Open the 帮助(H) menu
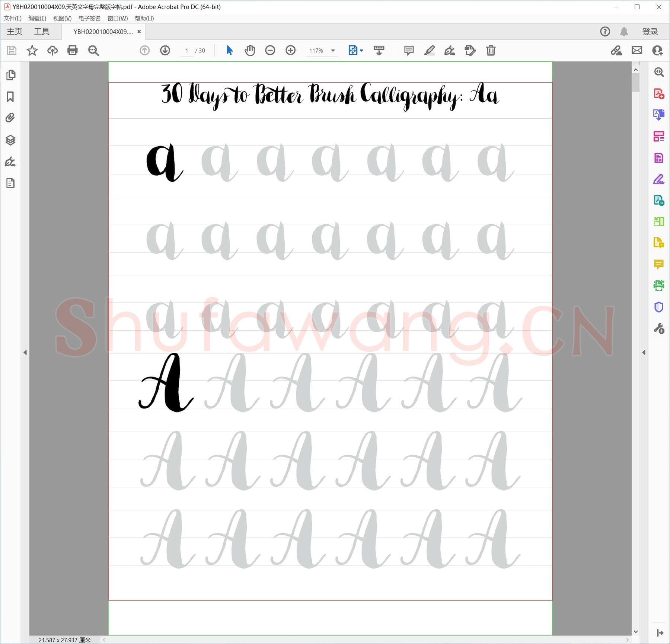The width and height of the screenshot is (670, 644). click(x=144, y=18)
